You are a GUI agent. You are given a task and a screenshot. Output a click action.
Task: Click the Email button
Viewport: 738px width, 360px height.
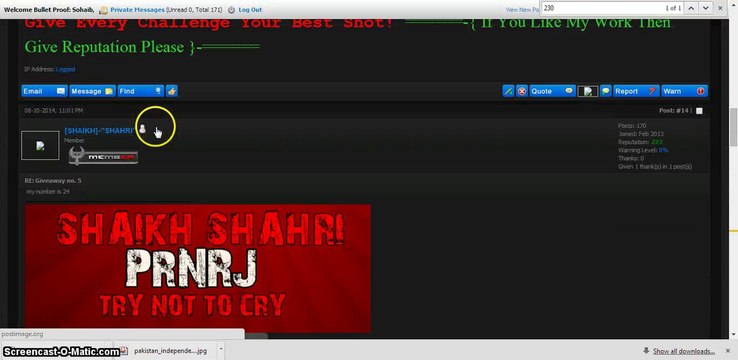tap(45, 91)
